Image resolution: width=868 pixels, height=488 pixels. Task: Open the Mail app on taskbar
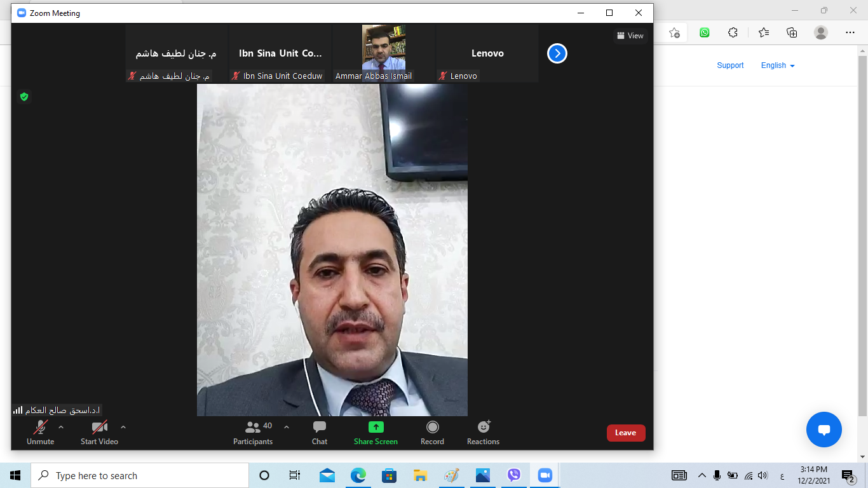click(x=327, y=475)
